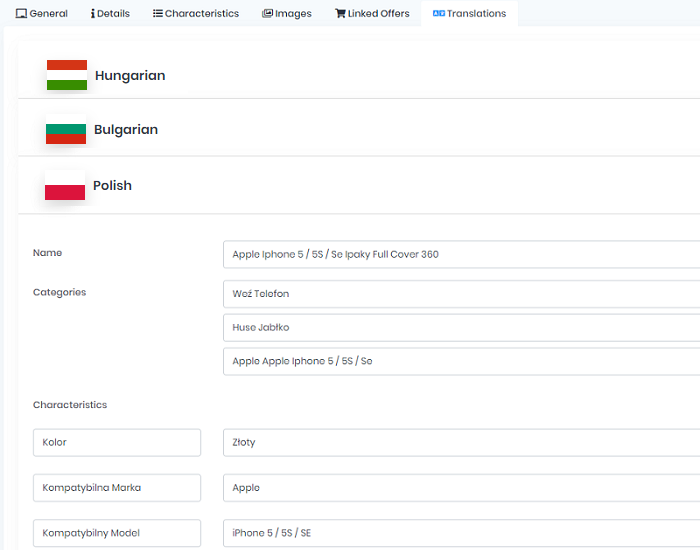Click the Categories field label
This screenshot has height=550, width=700.
pyautogui.click(x=59, y=292)
